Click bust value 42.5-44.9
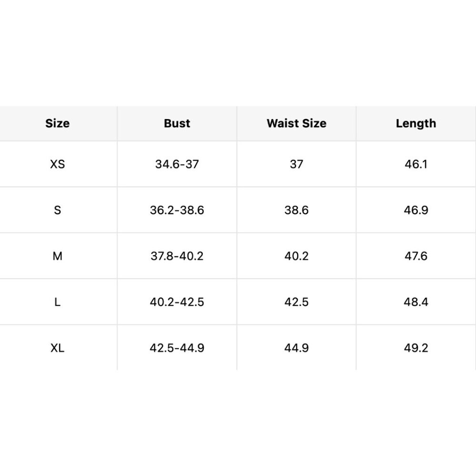This screenshot has width=476, height=476. click(177, 347)
